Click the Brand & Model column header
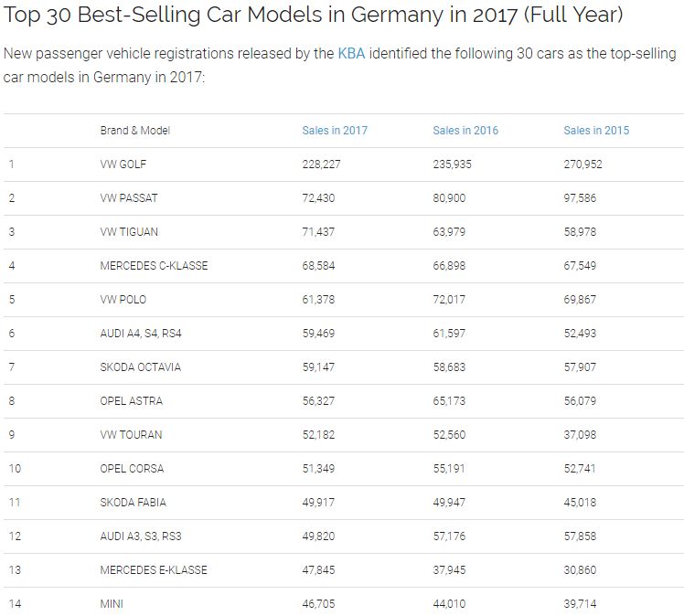The image size is (684, 616). pyautogui.click(x=135, y=131)
